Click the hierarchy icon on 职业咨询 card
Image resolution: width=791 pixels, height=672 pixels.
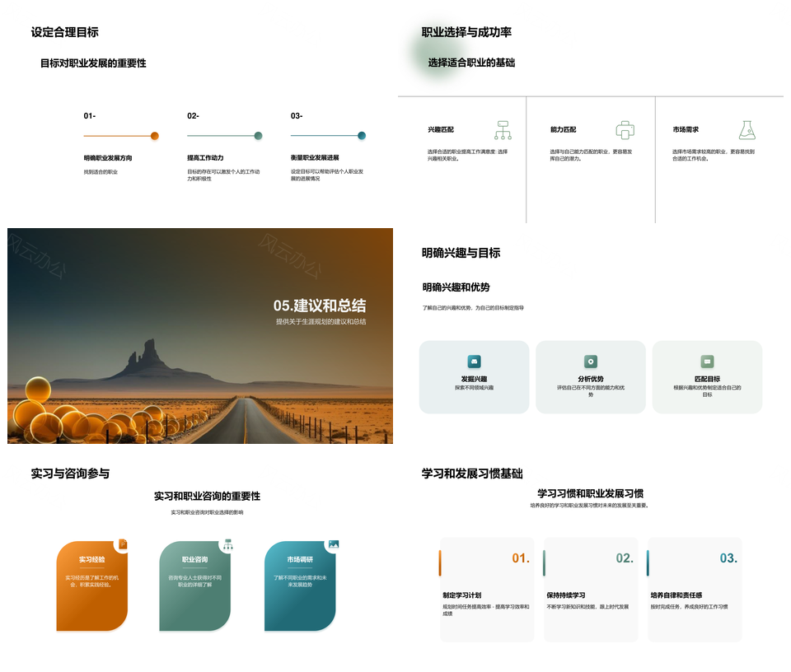click(227, 544)
